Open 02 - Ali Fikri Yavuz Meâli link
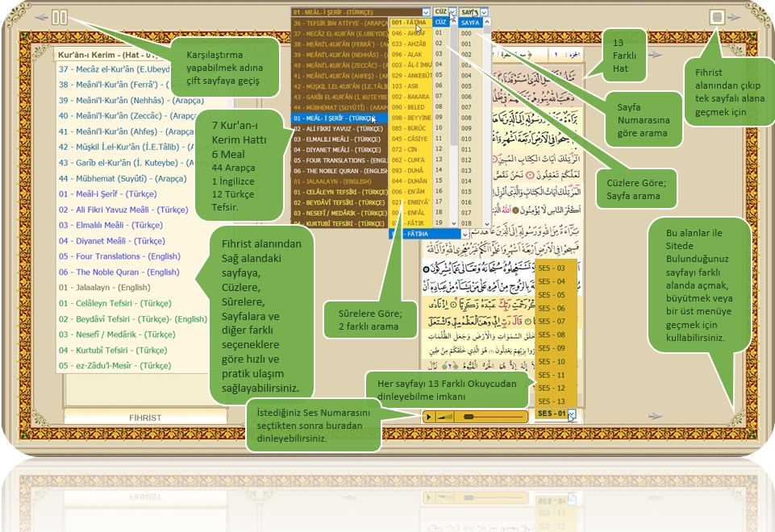This screenshot has width=775, height=532. 123,210
